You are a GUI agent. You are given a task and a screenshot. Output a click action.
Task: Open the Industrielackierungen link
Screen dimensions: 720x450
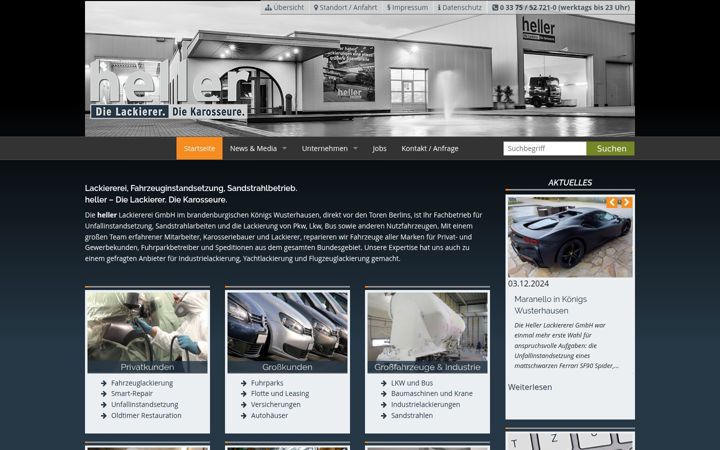(425, 405)
